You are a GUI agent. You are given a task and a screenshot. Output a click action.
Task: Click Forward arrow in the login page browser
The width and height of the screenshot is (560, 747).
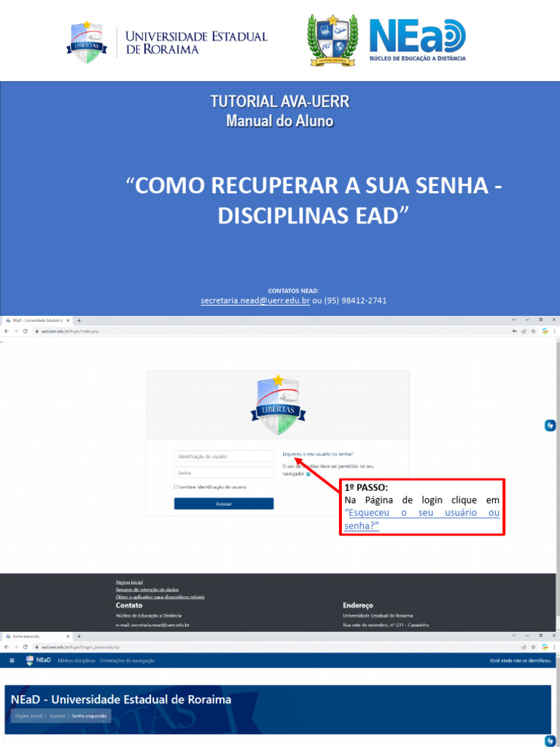[x=16, y=331]
